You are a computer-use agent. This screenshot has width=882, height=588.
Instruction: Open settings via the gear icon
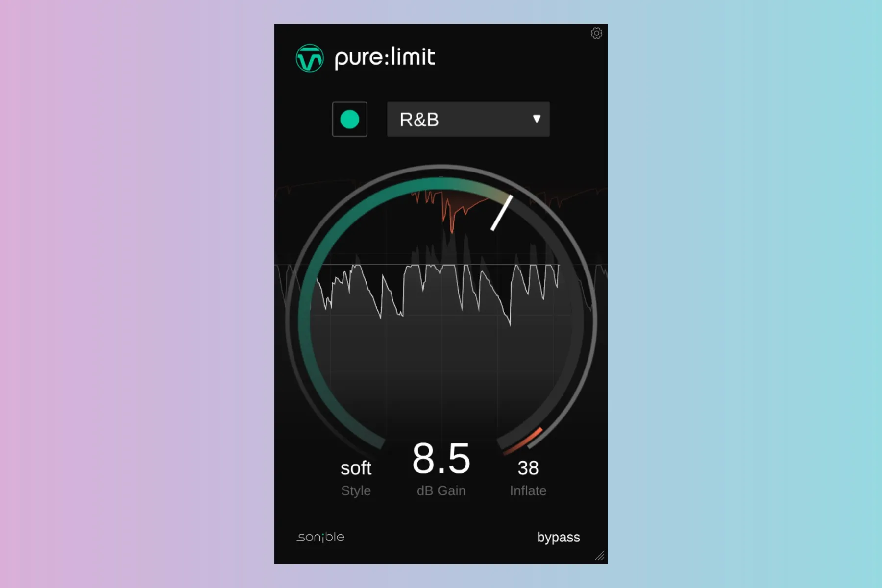[x=596, y=33]
